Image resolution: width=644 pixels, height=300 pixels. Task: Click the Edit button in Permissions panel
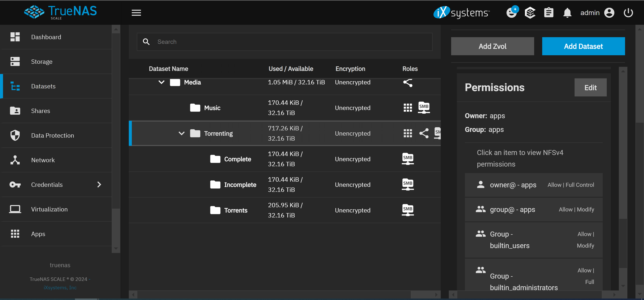pyautogui.click(x=590, y=87)
